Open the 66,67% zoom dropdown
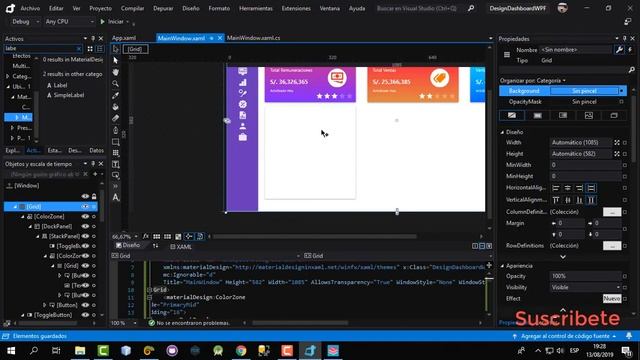This screenshot has height=360, width=640. (124, 237)
